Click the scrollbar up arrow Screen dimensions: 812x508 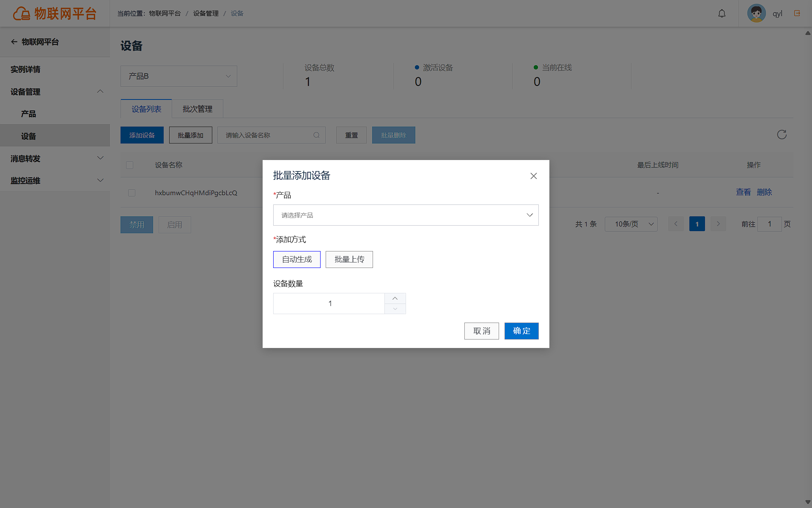tap(808, 33)
